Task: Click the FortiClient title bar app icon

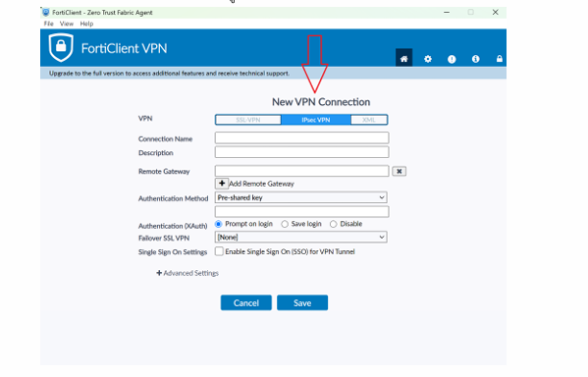Action: pos(46,13)
